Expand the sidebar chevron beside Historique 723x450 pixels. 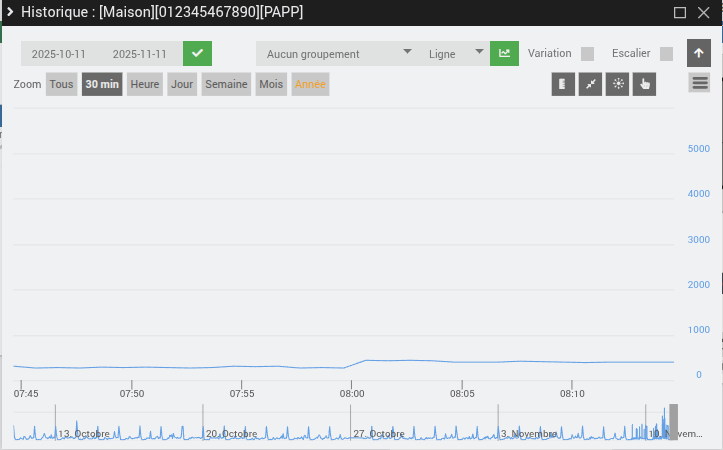(10, 12)
